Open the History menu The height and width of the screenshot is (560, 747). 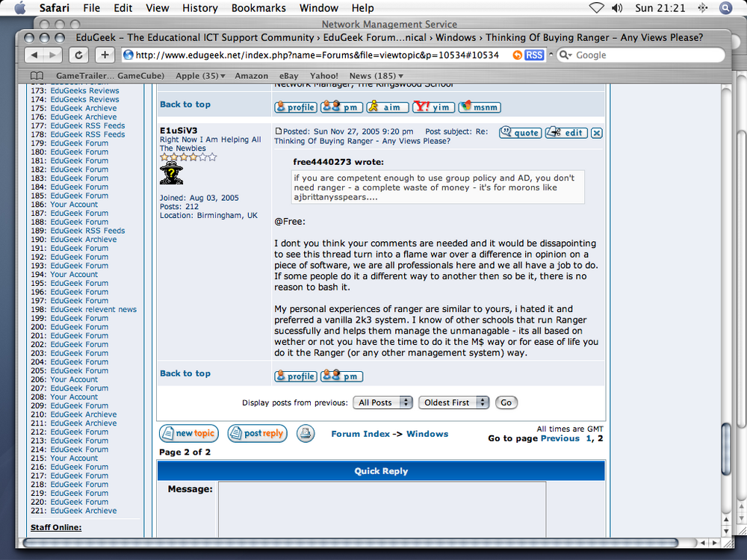(200, 8)
